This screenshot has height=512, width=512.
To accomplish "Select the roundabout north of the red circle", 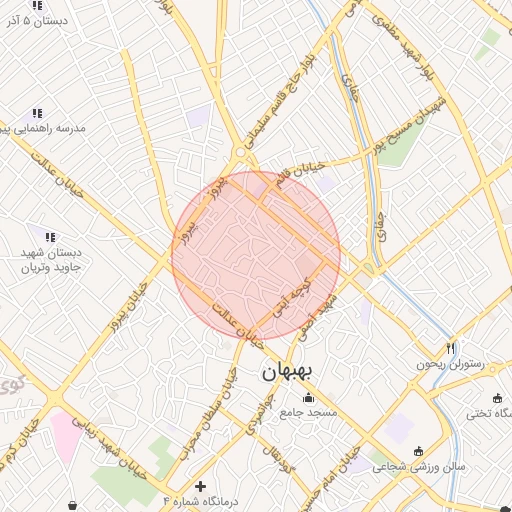I will [240, 153].
